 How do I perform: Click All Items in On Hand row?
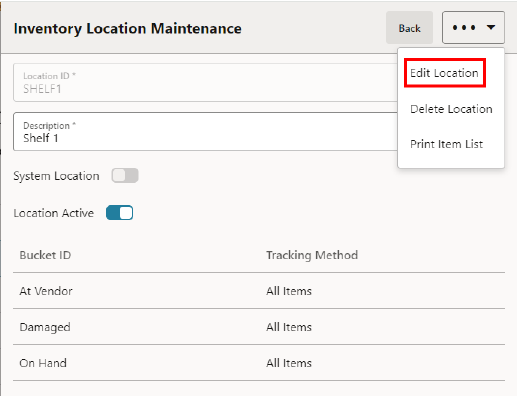point(289,363)
